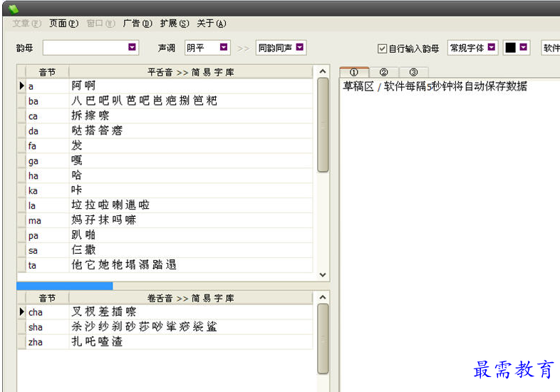Click the row header beside 'ba'
The width and height of the screenshot is (560, 392).
click(x=21, y=101)
